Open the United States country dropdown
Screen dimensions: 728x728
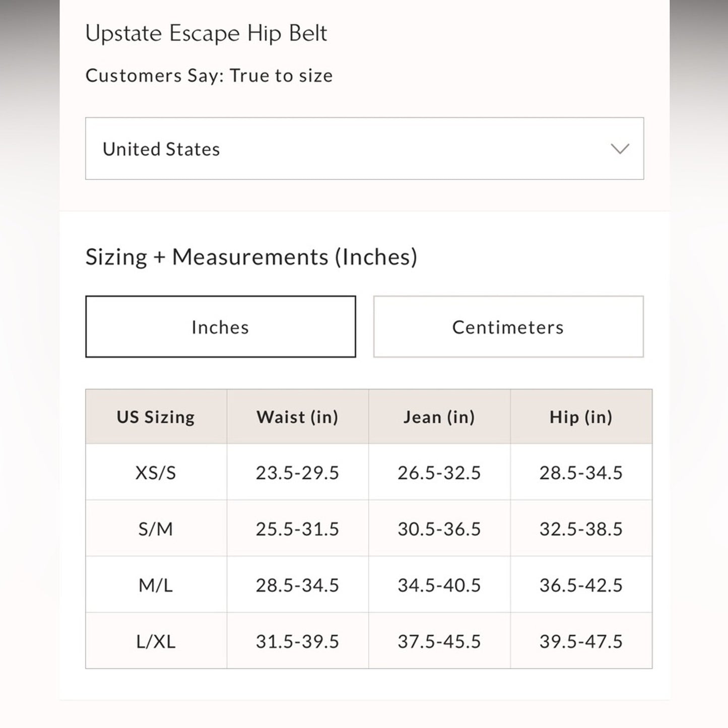[364, 149]
